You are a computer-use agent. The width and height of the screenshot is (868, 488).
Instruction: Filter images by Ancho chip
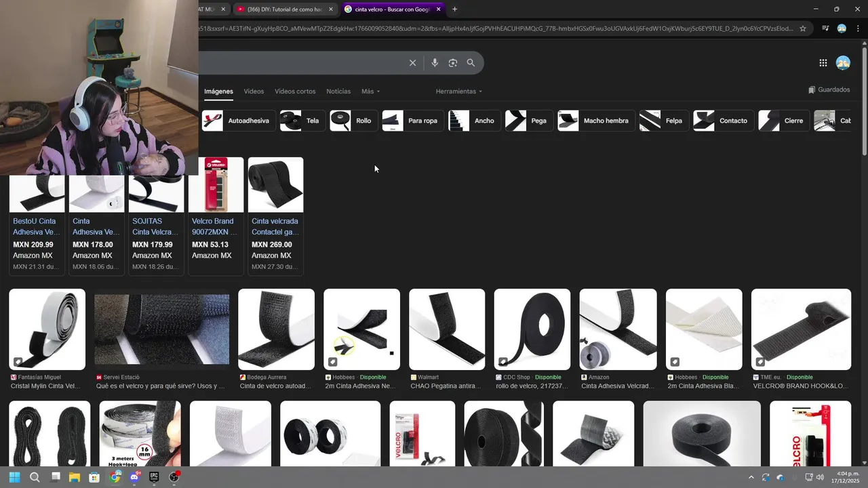pos(475,121)
